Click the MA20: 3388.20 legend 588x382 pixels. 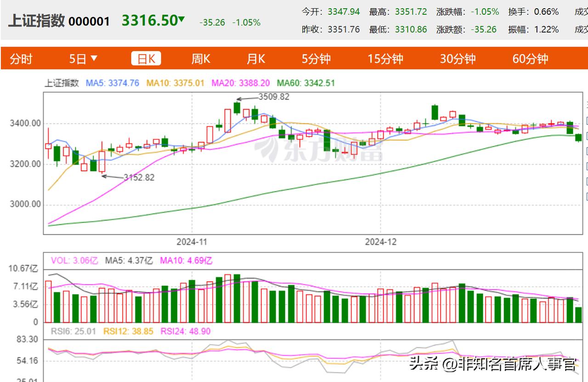(x=240, y=83)
